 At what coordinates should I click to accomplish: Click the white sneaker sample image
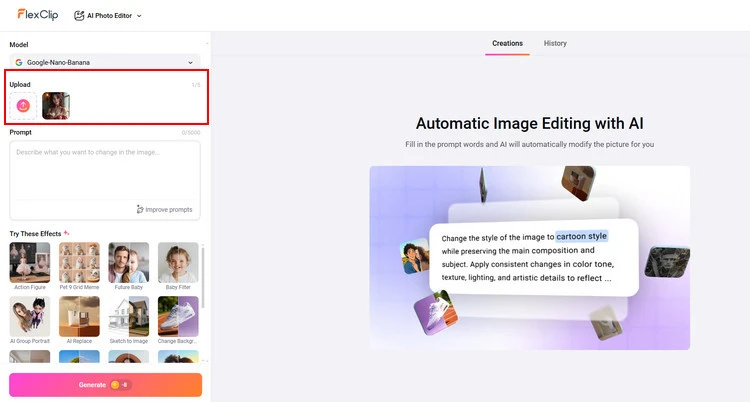[436, 313]
